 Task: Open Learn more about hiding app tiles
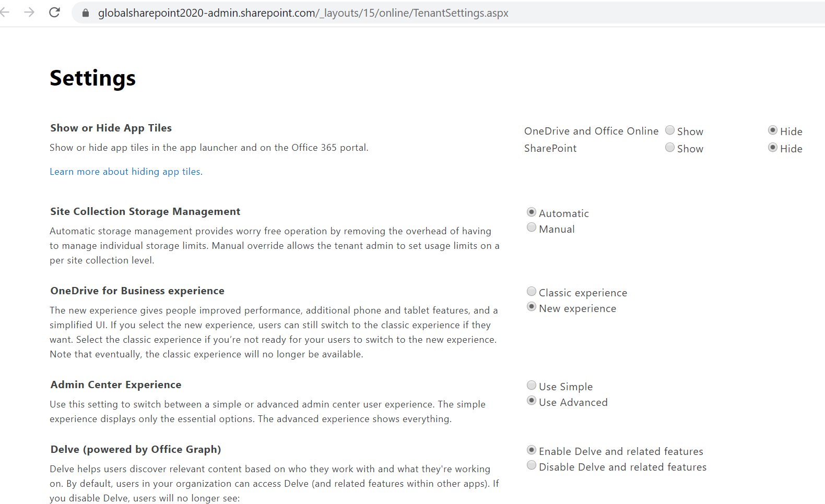tap(126, 172)
